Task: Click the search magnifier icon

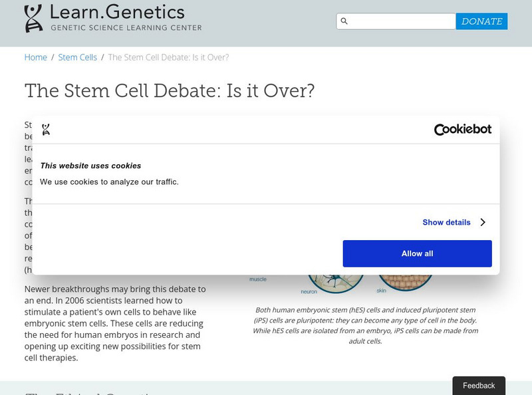Action: 344,21
